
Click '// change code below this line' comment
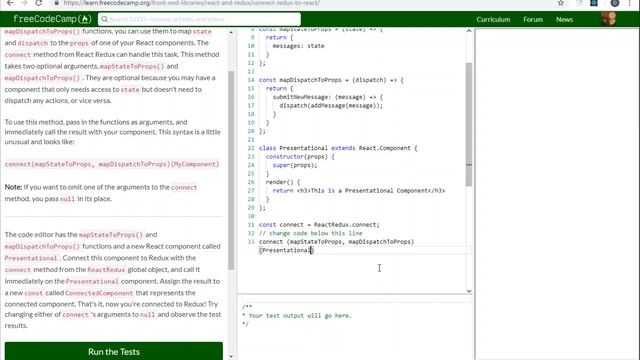[311, 233]
